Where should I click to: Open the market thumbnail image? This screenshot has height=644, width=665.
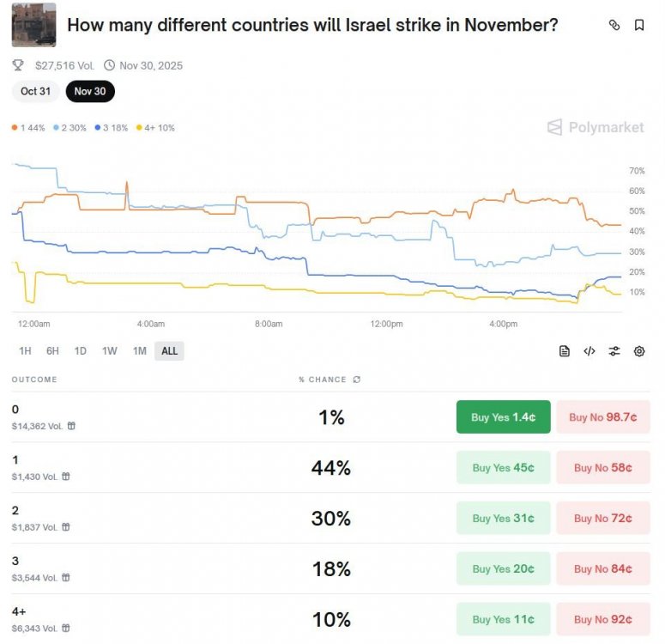coord(34,25)
